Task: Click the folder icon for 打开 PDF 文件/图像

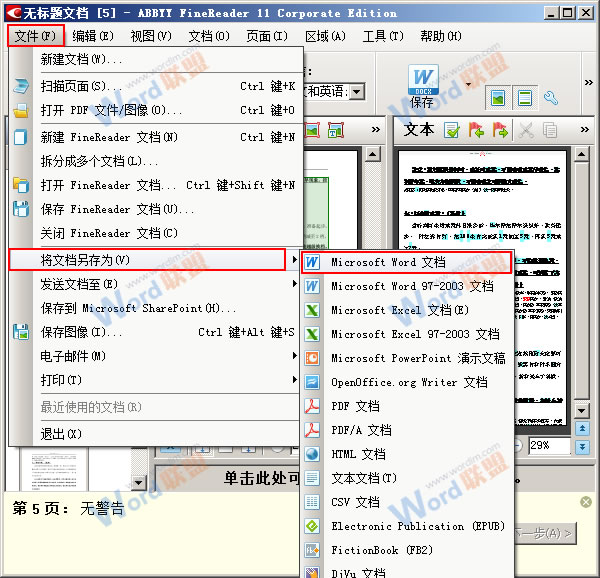Action: pyautogui.click(x=21, y=111)
